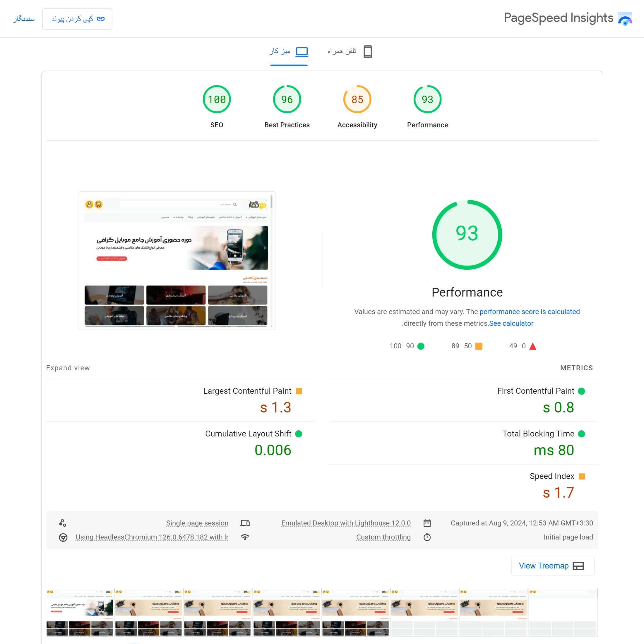Select the desktop (میز کار) tab
The width and height of the screenshot is (644, 644).
coord(289,52)
